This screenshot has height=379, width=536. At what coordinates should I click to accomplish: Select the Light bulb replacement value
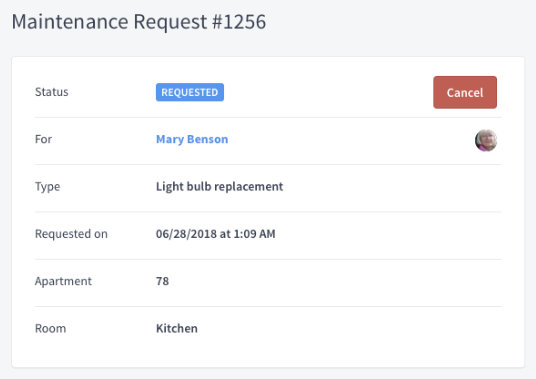[219, 187]
